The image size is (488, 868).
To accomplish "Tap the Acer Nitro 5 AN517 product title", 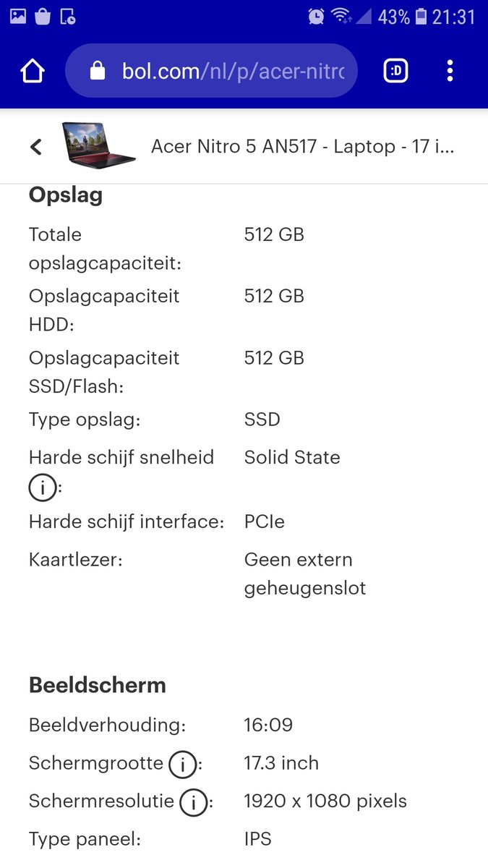I will [x=303, y=147].
